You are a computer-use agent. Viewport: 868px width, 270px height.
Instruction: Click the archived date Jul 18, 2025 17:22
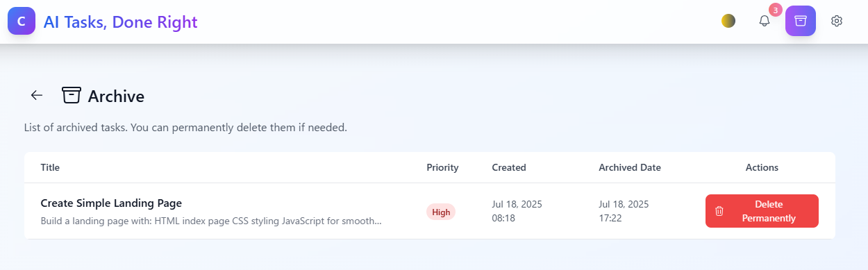pos(624,211)
